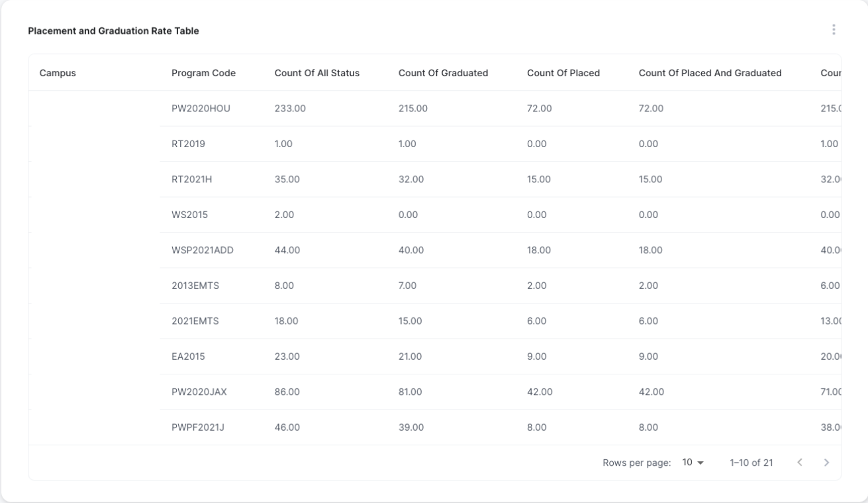Click Count Of Placed column header
Screen dimensions: 868x503
(x=563, y=73)
